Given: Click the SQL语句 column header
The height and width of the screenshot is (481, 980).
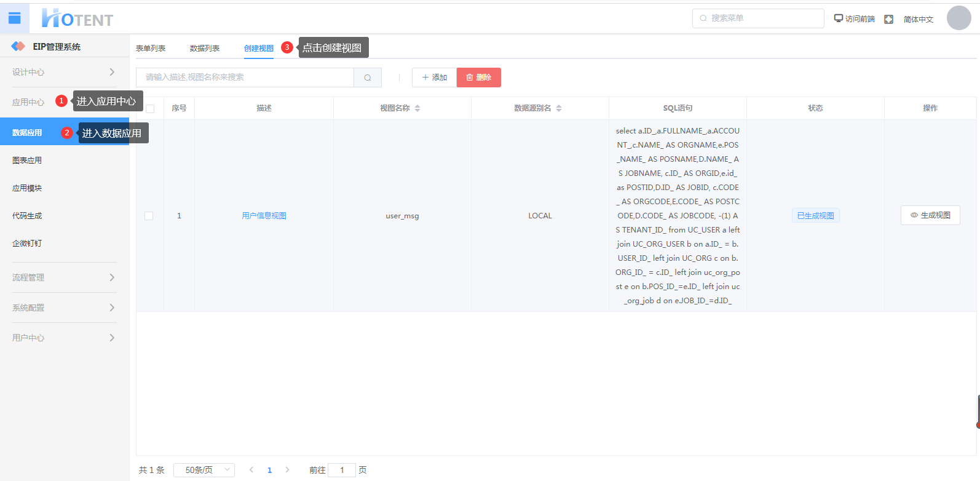Looking at the screenshot, I should pyautogui.click(x=678, y=108).
